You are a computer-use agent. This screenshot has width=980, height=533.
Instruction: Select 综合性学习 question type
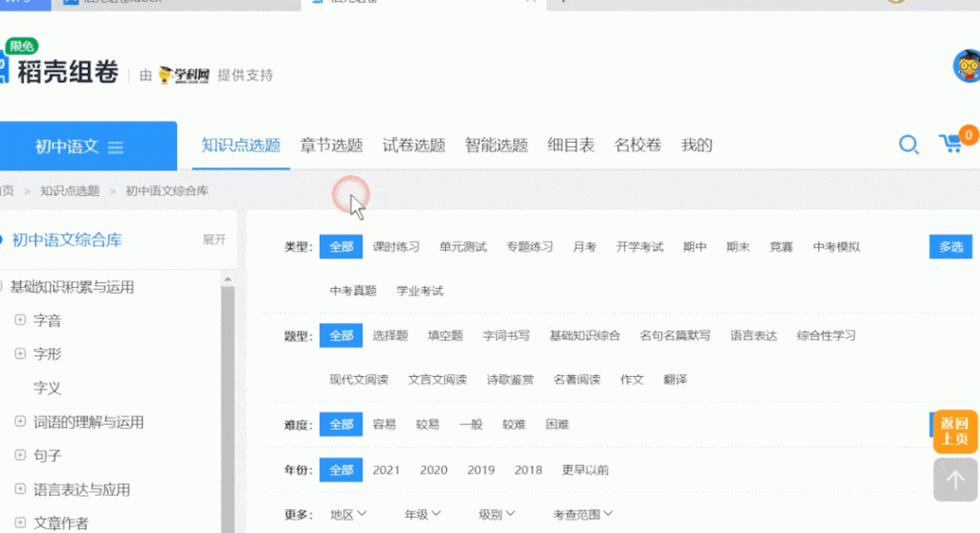tap(826, 336)
